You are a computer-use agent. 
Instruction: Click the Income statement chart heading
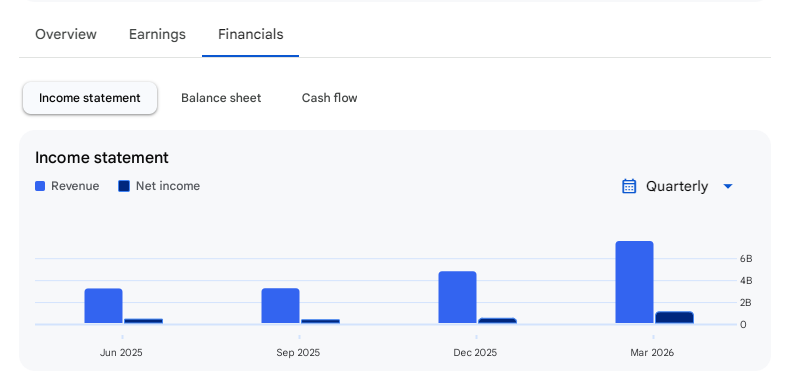[102, 158]
